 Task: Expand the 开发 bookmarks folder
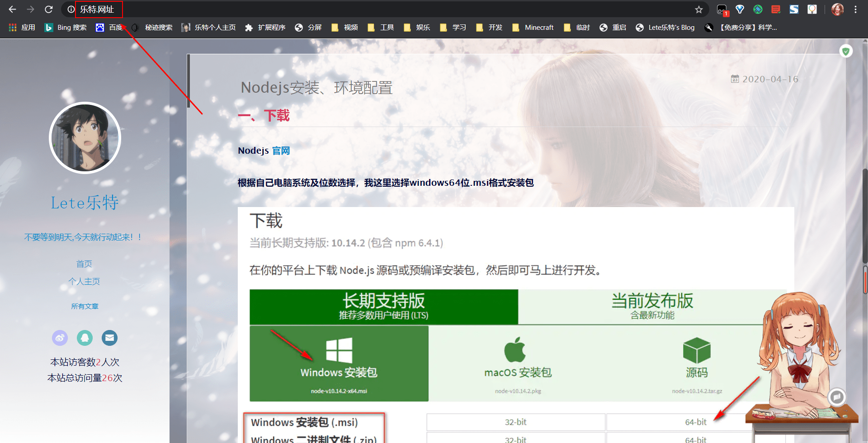pos(490,28)
